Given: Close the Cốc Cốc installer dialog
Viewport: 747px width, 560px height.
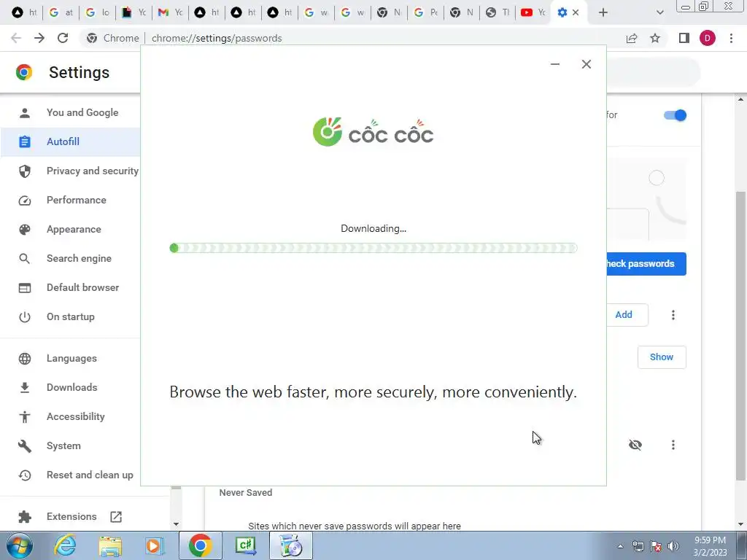Looking at the screenshot, I should coord(587,64).
